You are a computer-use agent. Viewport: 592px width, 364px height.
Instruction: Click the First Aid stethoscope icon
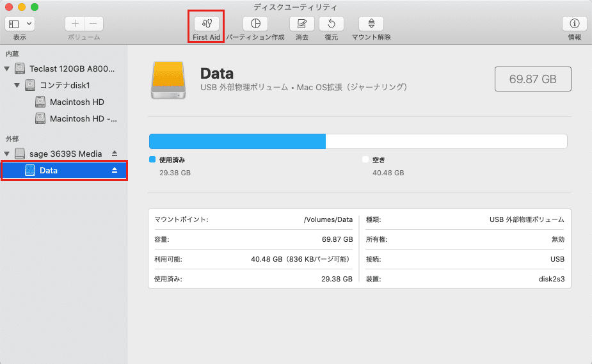[207, 24]
